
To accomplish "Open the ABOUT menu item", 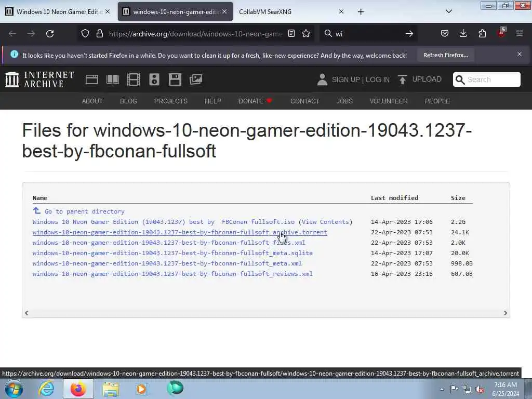I will (x=92, y=101).
